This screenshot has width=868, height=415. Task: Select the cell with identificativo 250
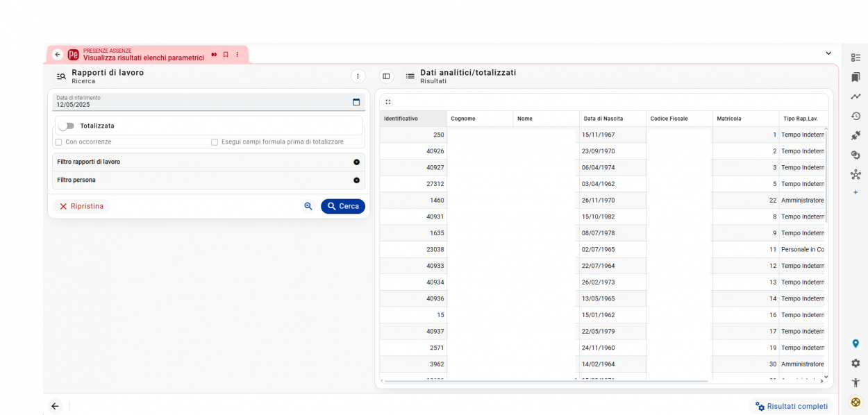pos(413,135)
